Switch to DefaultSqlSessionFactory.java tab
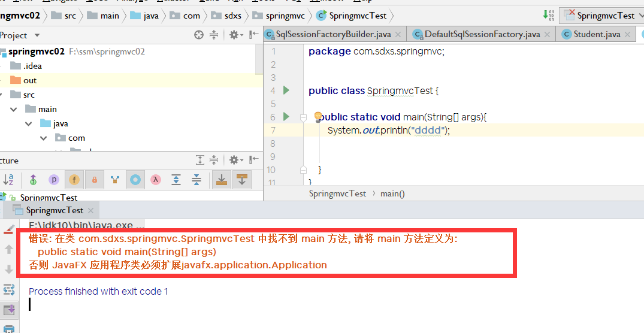Screen dimensions: 644x333 point(482,34)
